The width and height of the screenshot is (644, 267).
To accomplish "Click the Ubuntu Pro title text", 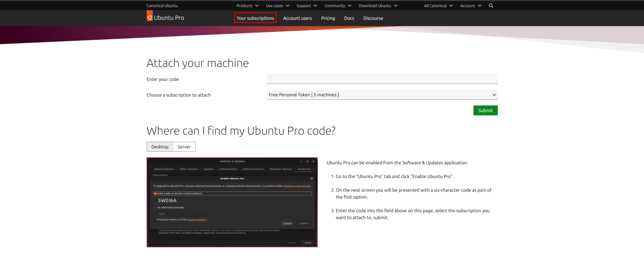I will tap(169, 18).
